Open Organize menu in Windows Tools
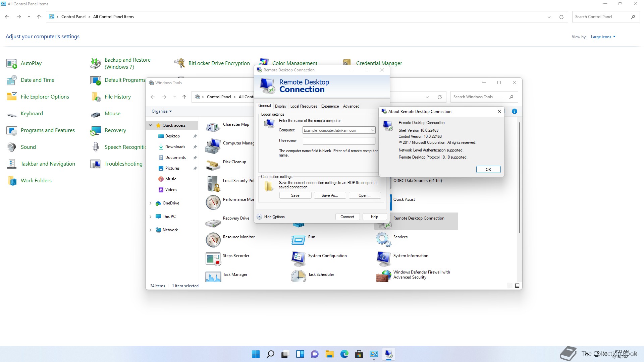The image size is (644, 362). [162, 111]
